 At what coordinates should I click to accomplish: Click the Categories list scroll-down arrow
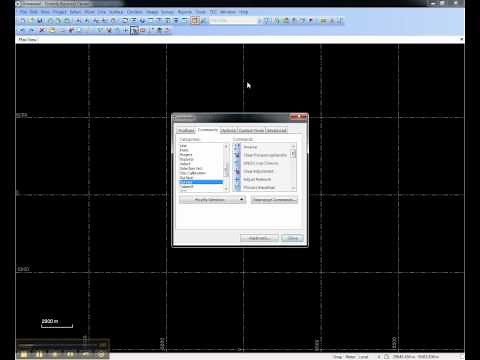click(x=226, y=189)
